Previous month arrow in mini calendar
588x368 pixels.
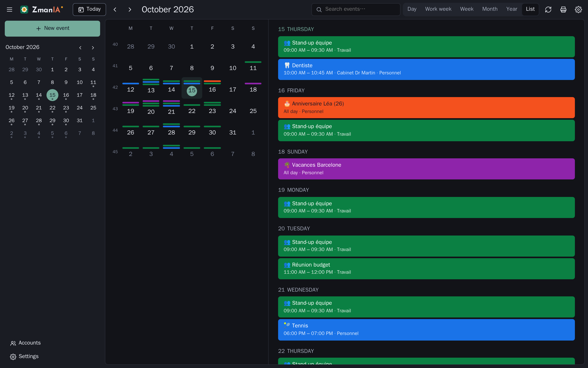(x=80, y=48)
